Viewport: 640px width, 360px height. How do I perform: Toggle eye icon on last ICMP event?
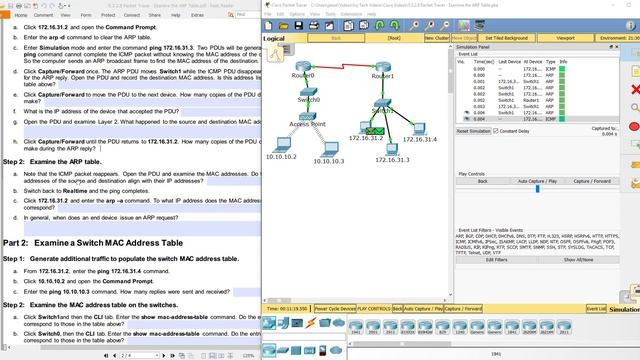(467, 119)
